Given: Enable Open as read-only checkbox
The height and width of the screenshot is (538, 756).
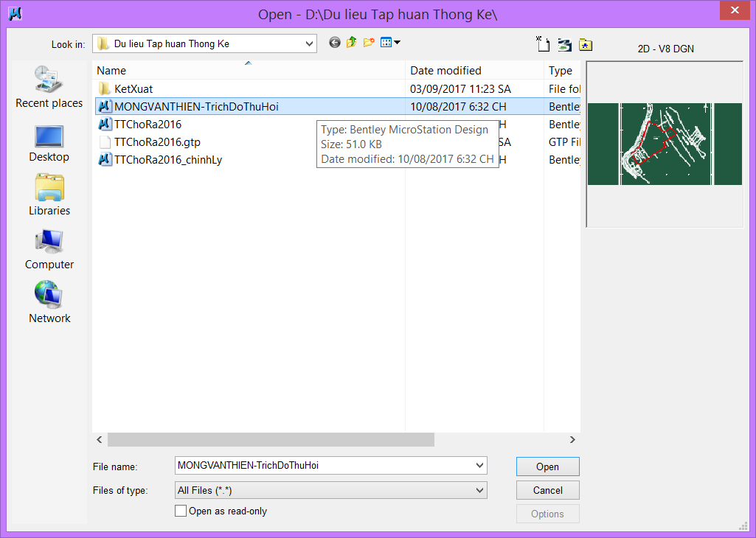Looking at the screenshot, I should (x=181, y=511).
